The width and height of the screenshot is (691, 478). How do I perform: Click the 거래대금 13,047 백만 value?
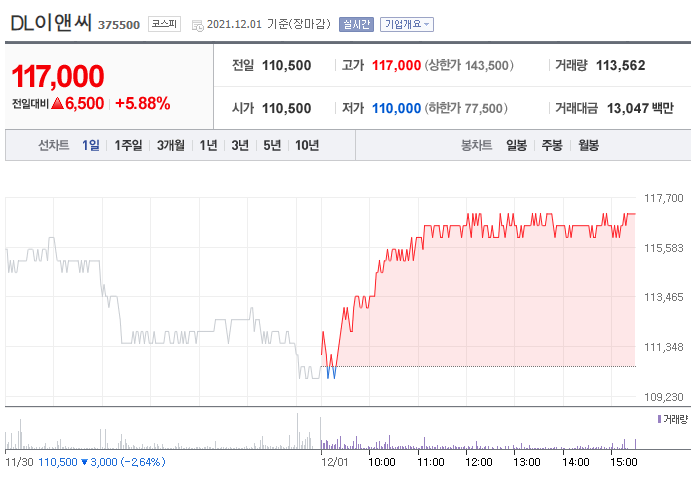tap(640, 108)
